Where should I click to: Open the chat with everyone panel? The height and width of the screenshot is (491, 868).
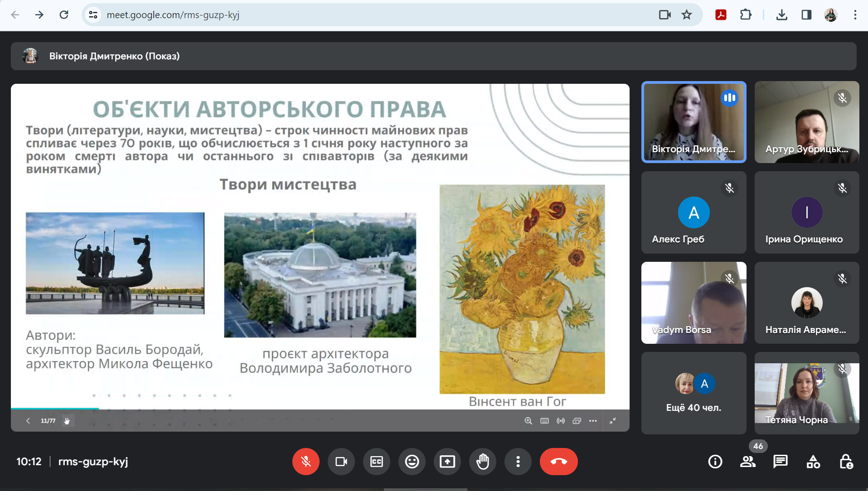tap(781, 462)
